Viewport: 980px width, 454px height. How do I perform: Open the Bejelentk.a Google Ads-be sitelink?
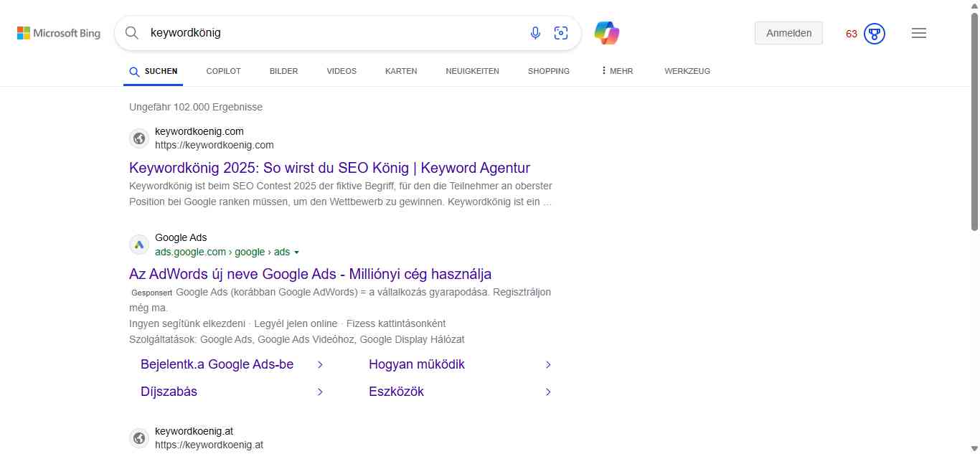pos(217,364)
